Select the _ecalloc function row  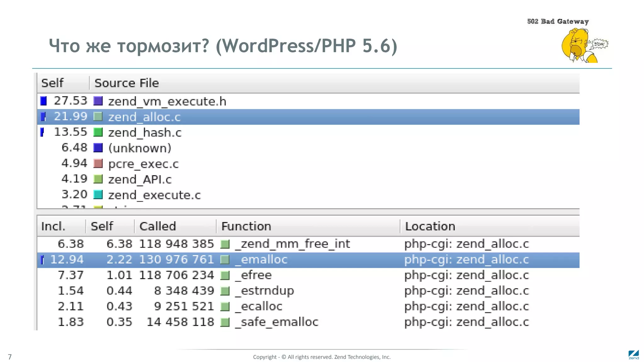[308, 307]
